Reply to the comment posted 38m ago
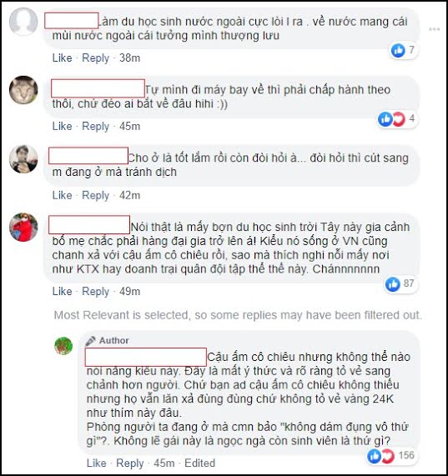Image resolution: width=448 pixels, height=476 pixels. tap(95, 58)
